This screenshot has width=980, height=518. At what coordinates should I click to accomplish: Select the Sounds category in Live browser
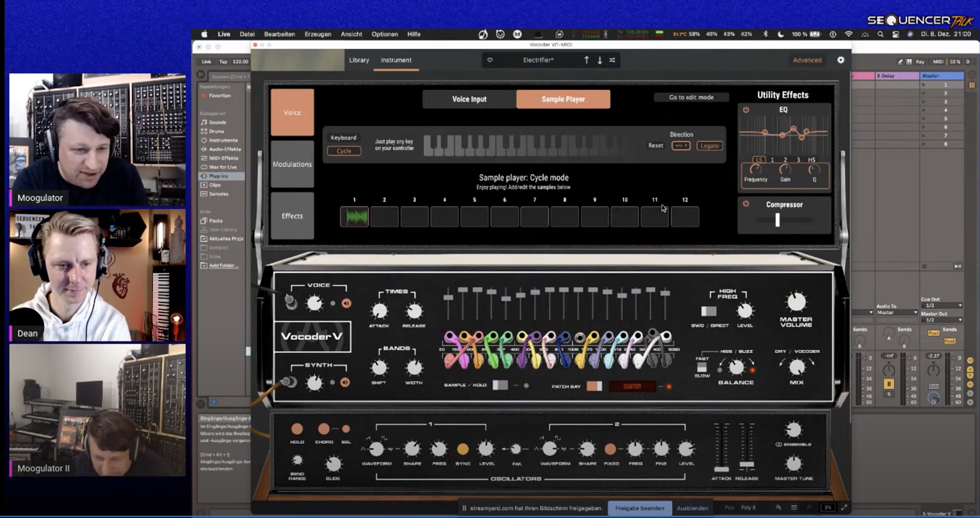(218, 122)
